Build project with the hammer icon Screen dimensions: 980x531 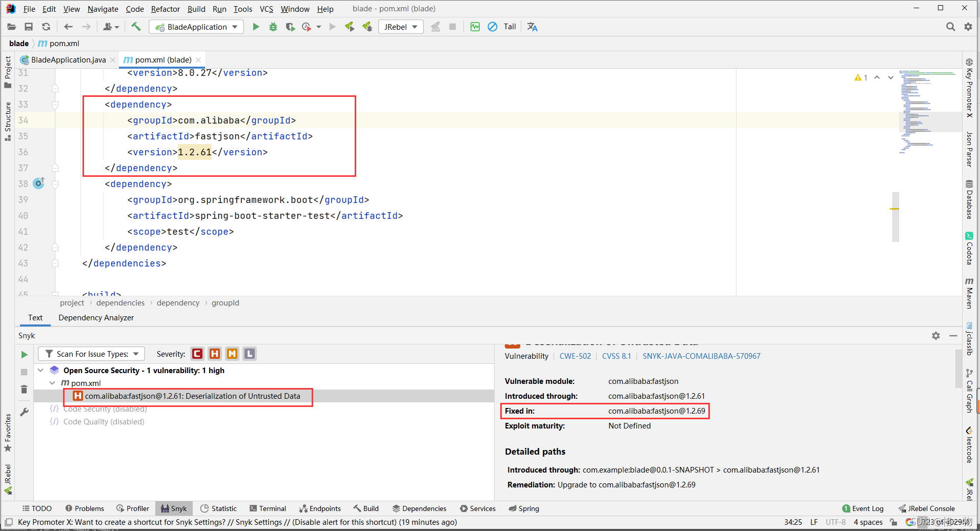tap(136, 27)
